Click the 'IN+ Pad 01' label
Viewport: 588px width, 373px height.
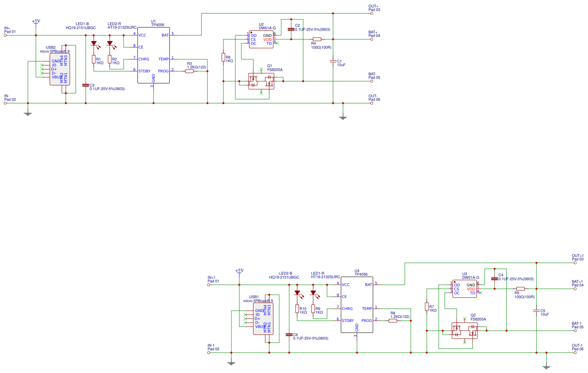click(10, 30)
